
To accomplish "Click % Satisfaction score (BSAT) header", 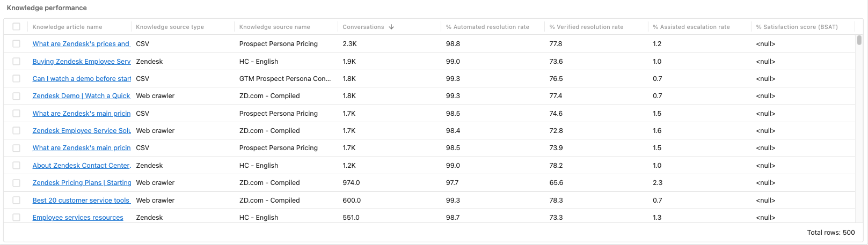I will click(x=797, y=27).
